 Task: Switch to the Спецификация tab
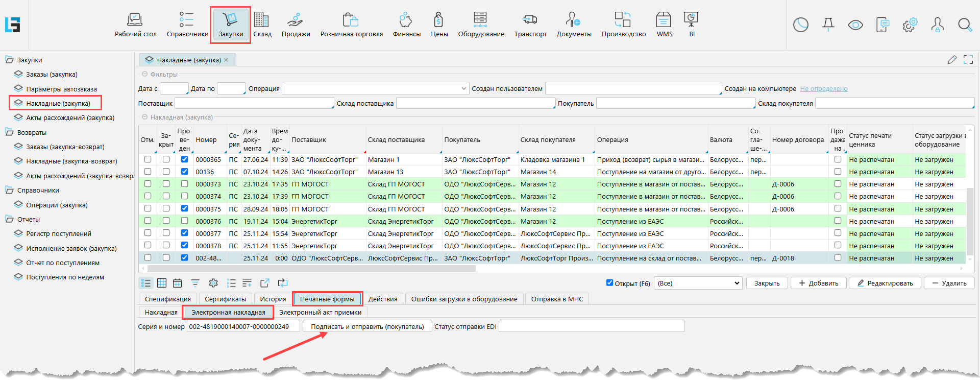[x=167, y=299]
